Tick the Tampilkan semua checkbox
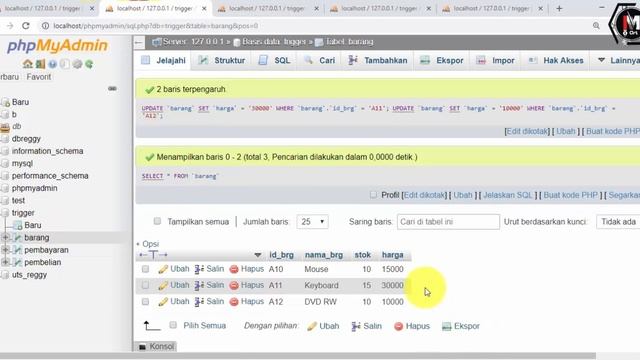640x360 pixels. coord(157,221)
